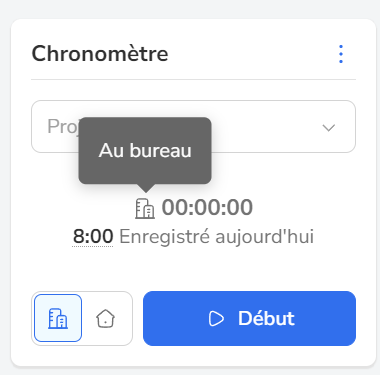Start timer with the Début button
Screen dimensions: 380x375
(249, 318)
